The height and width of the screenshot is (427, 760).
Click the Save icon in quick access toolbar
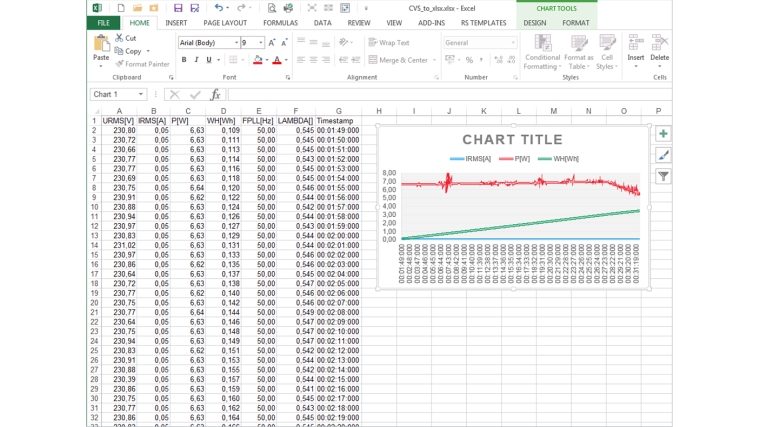coord(178,8)
